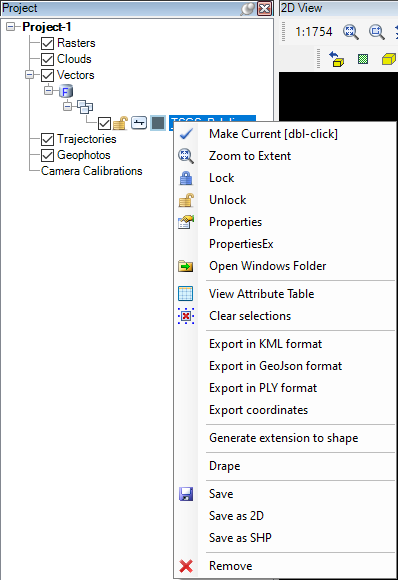This screenshot has width=398, height=580.
Task: Click the zoom window magnifier in 2D View
Action: [x=377, y=32]
